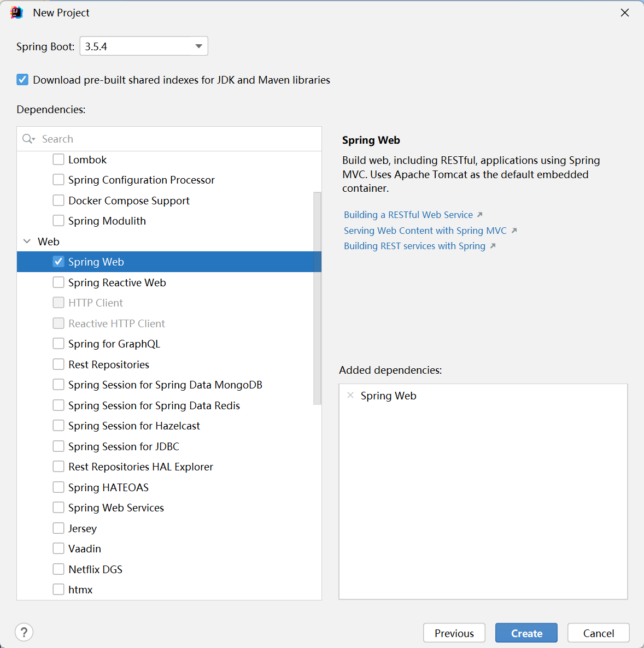Click the IntelliJ IDEA logo icon
Screen dimensions: 644x648
tap(16, 13)
